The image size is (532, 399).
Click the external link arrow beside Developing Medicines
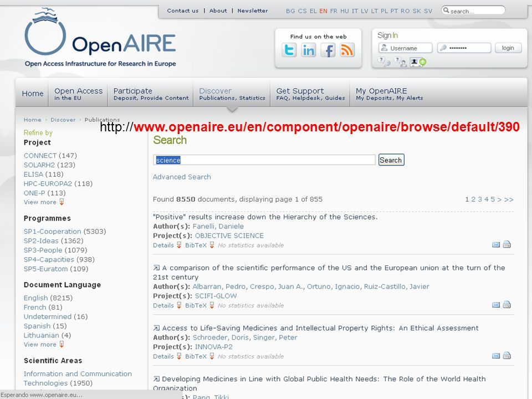coord(156,379)
